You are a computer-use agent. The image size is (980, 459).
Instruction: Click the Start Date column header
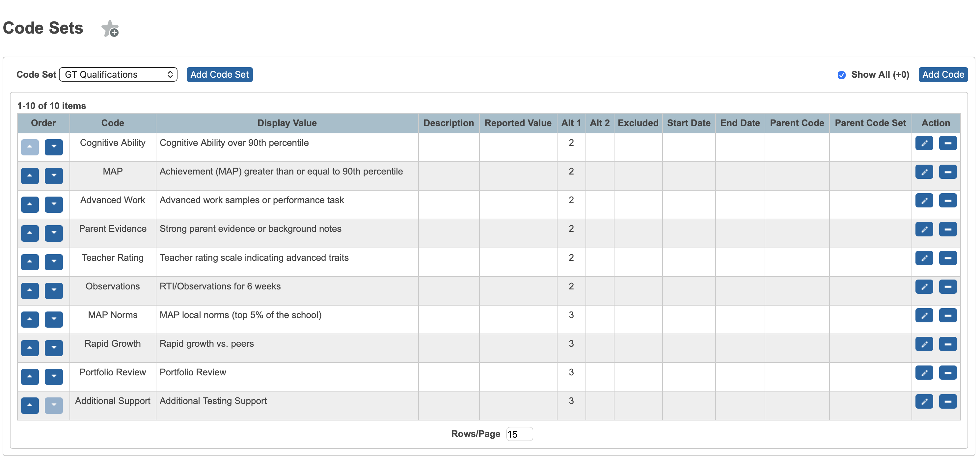(x=689, y=123)
